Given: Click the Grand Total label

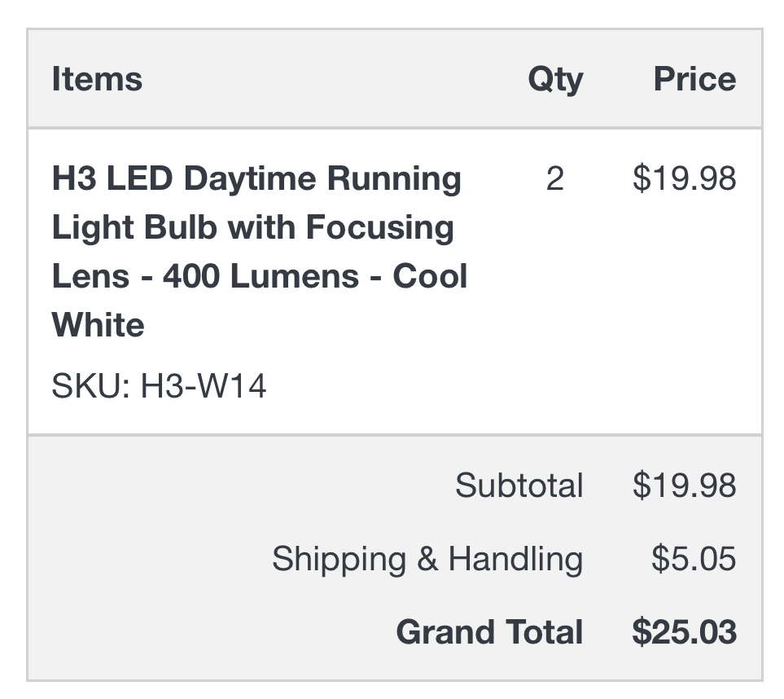Looking at the screenshot, I should click(x=489, y=632).
